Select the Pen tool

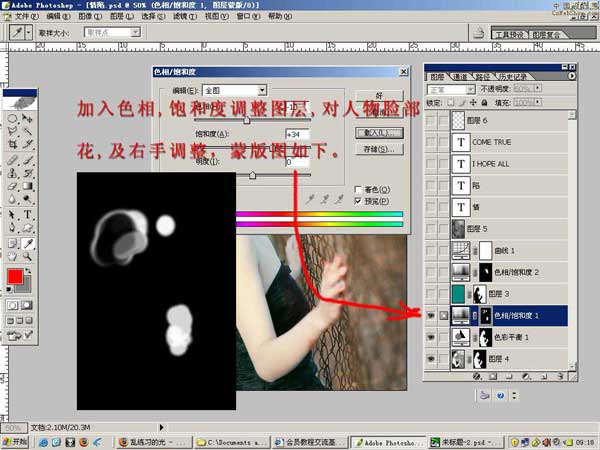pyautogui.click(x=13, y=228)
